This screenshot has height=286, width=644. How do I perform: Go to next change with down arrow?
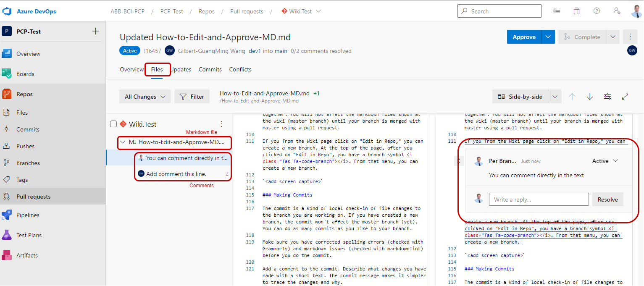[590, 97]
